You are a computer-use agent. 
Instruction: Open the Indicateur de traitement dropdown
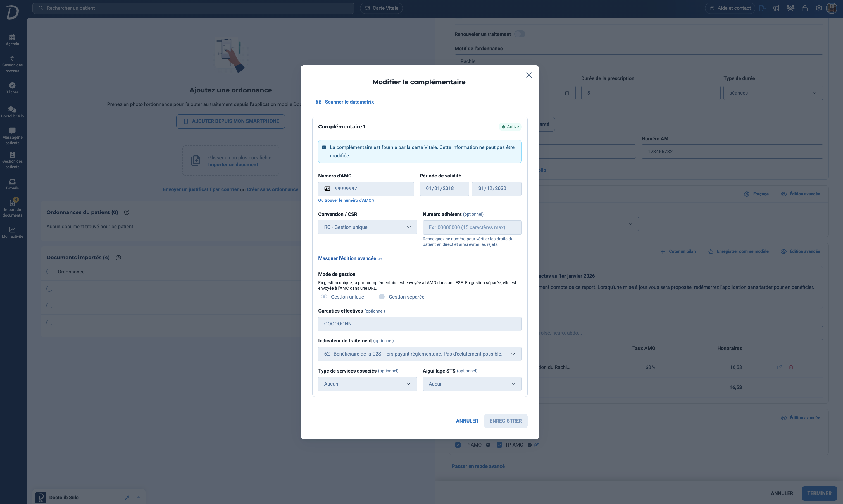coord(420,354)
